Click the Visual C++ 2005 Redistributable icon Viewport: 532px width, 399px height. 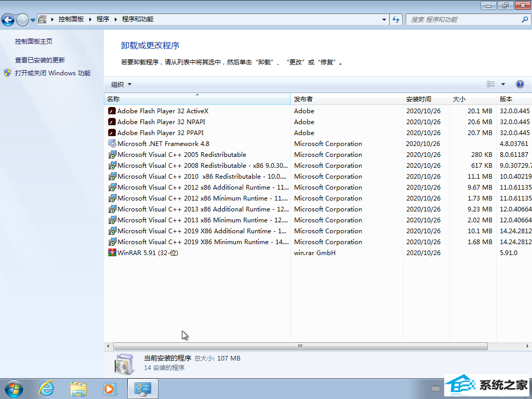coord(112,154)
